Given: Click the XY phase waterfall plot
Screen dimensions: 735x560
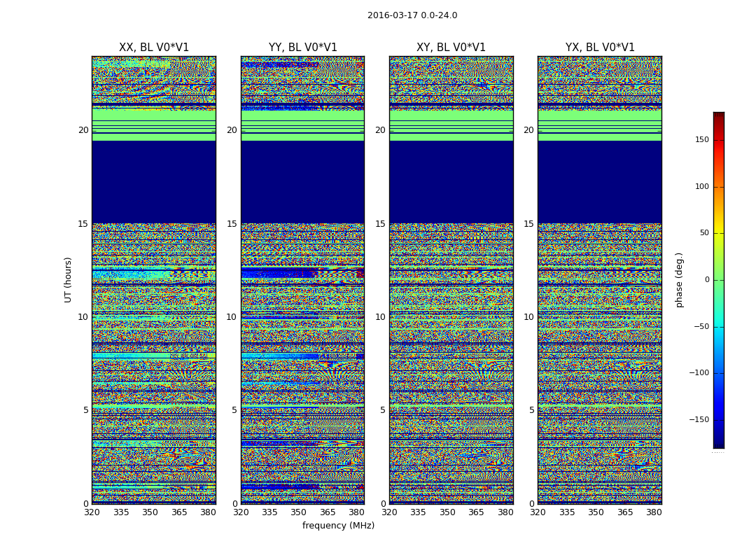Looking at the screenshot, I should [451, 280].
